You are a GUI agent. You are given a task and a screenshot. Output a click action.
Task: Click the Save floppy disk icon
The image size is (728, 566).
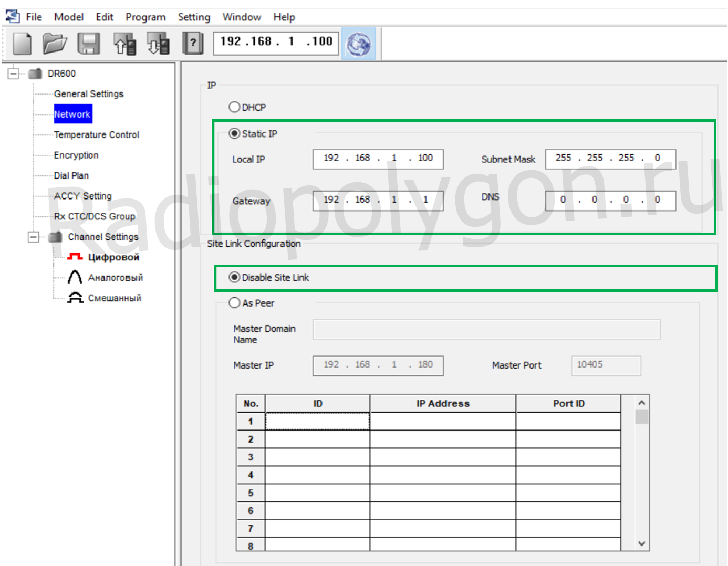[89, 43]
